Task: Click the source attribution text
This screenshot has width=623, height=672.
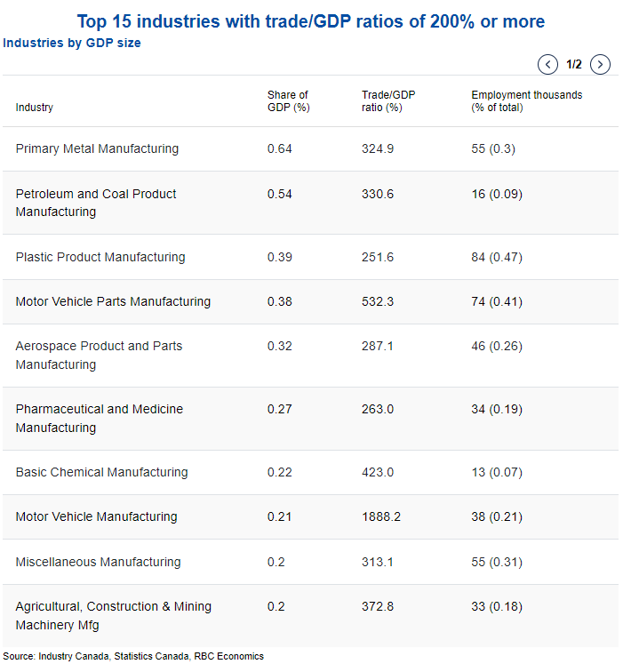Action: pyautogui.click(x=133, y=656)
